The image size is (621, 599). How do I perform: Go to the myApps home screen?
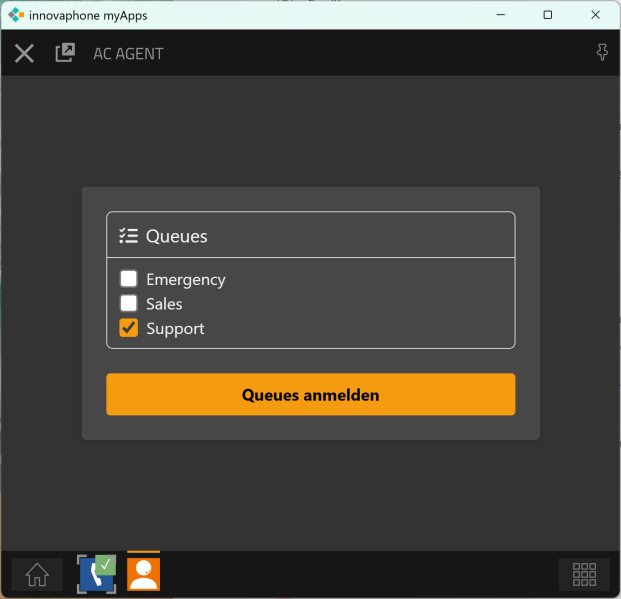[x=37, y=575]
